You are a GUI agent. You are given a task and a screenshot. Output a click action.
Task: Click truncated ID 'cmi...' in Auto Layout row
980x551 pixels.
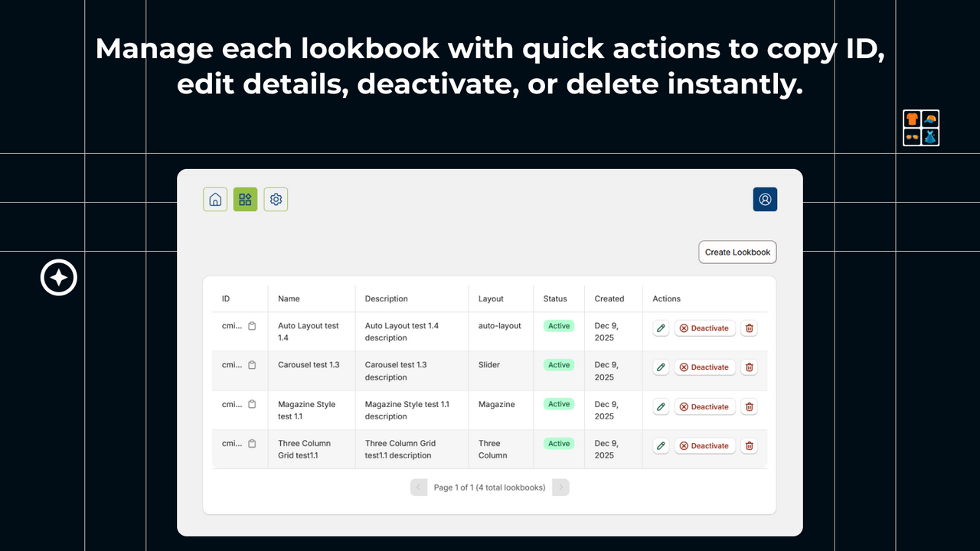[232, 326]
